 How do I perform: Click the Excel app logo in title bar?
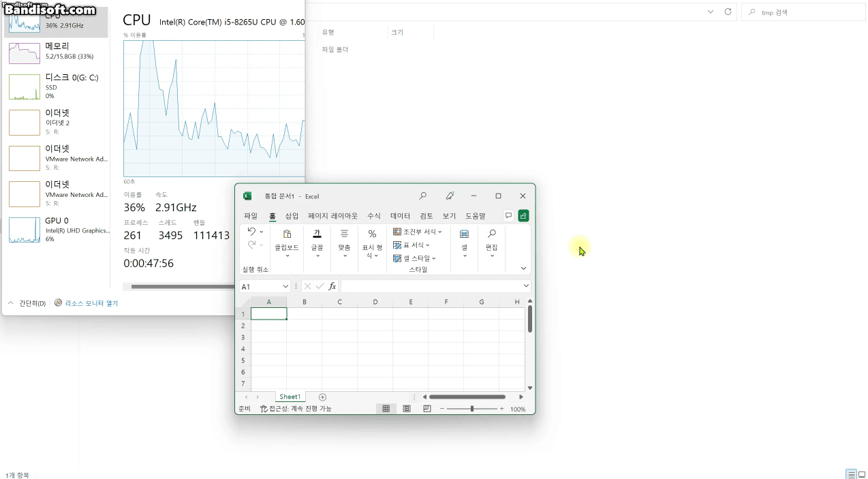pyautogui.click(x=247, y=196)
